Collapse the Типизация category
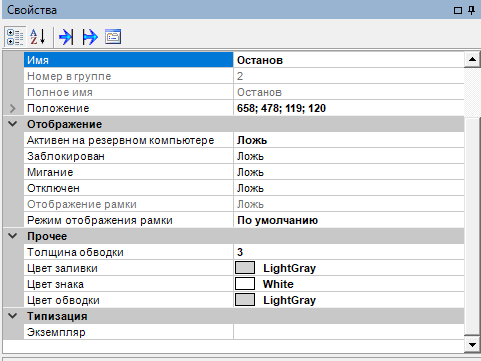 click(13, 316)
